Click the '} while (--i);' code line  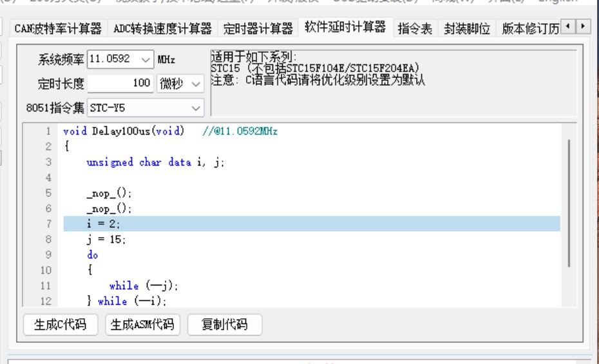(x=126, y=301)
